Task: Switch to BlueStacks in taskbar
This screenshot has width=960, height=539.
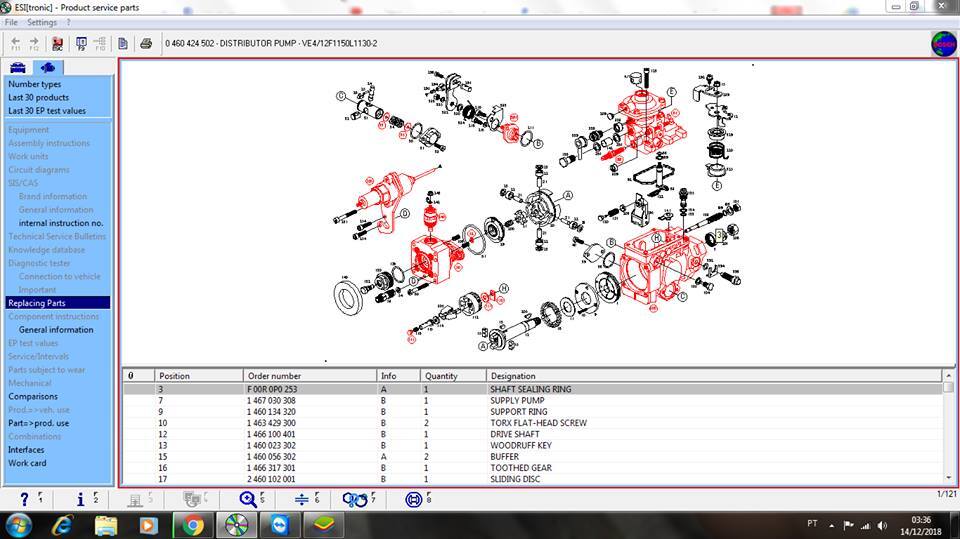Action: point(323,526)
